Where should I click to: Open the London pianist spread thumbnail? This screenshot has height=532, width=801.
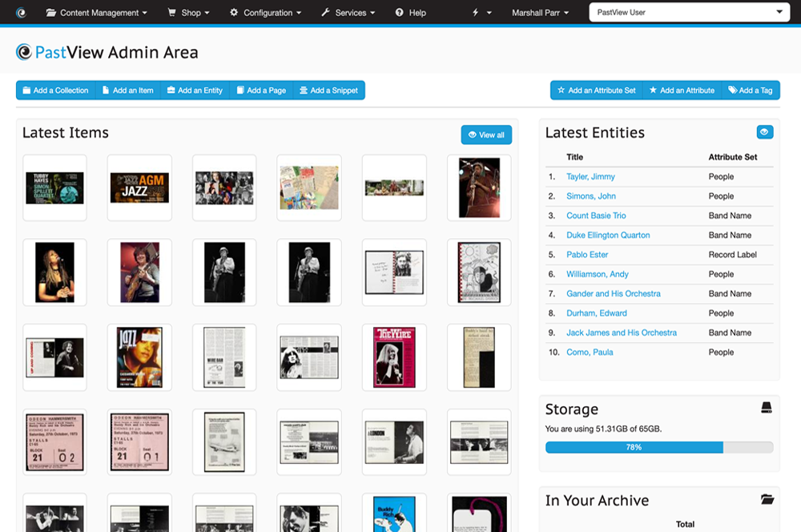(x=394, y=442)
